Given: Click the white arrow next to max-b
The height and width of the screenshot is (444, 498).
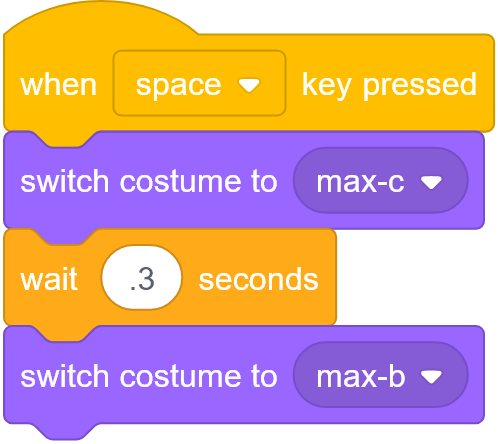Looking at the screenshot, I should point(431,377).
